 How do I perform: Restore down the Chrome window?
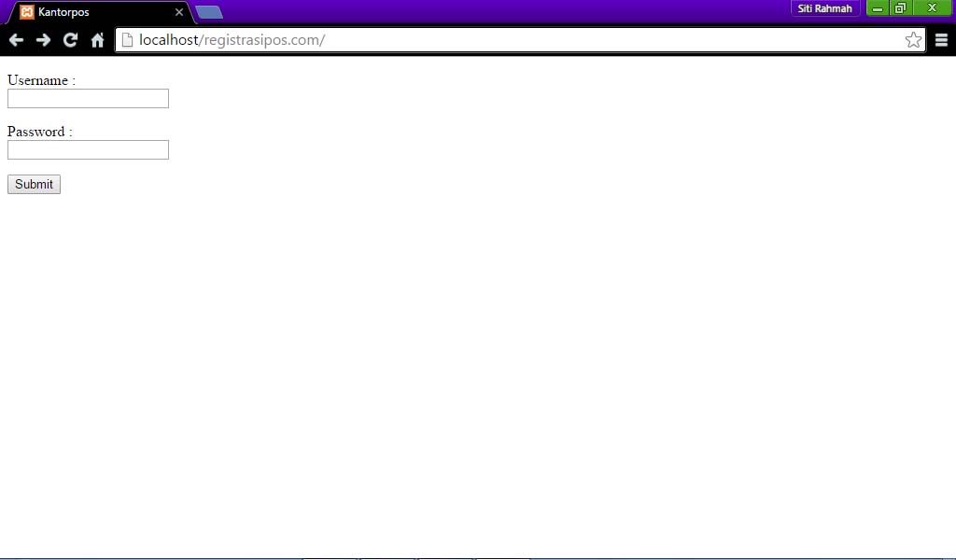pyautogui.click(x=901, y=7)
